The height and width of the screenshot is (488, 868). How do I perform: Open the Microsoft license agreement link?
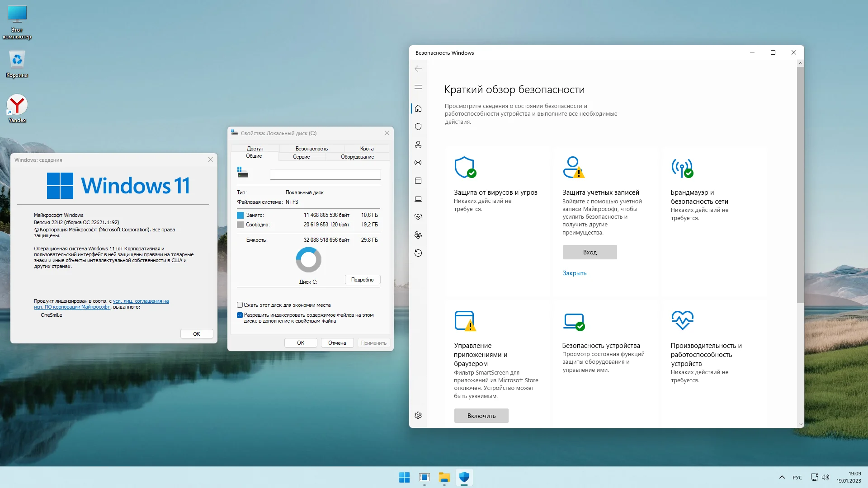point(141,301)
